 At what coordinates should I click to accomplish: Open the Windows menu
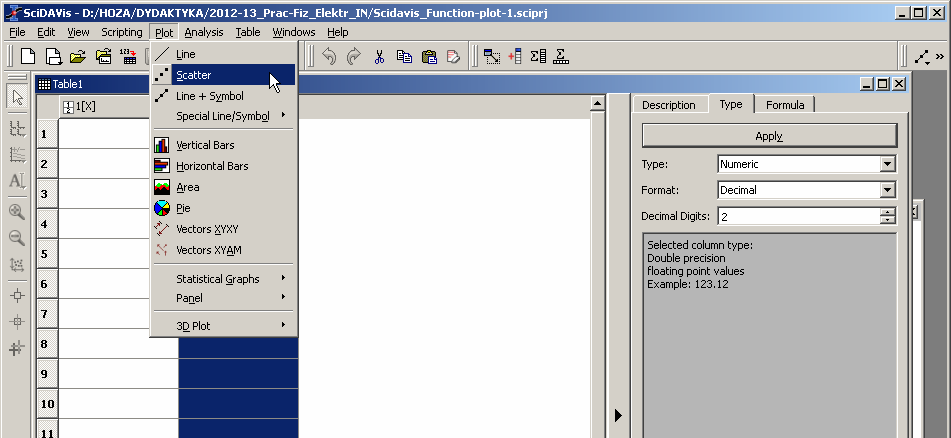294,32
